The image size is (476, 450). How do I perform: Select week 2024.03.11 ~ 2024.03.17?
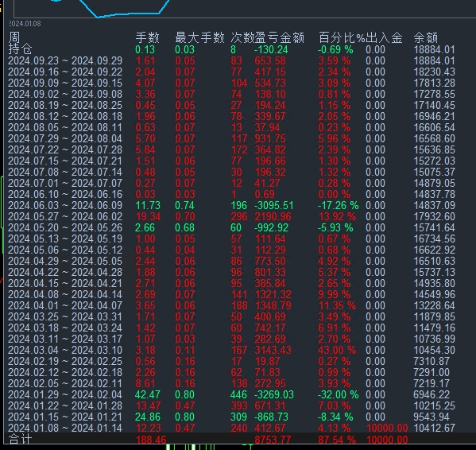pos(65,339)
